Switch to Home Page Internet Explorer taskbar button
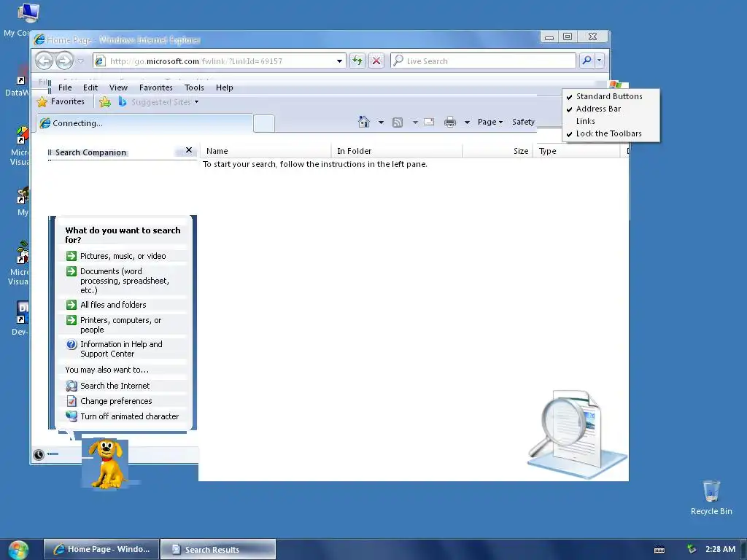Viewport: 747px width, 560px height. (101, 550)
